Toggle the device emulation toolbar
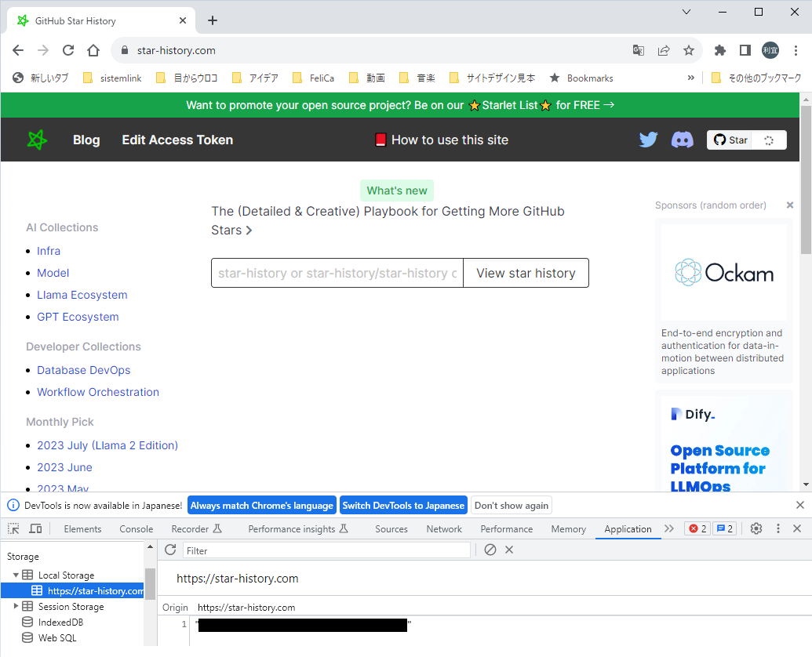This screenshot has height=657, width=812. pyautogui.click(x=35, y=528)
